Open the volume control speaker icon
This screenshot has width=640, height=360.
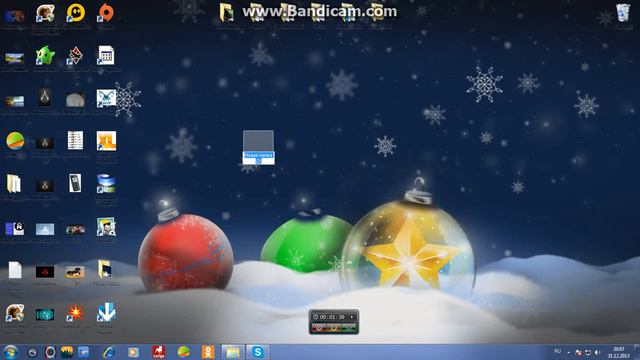[598, 352]
